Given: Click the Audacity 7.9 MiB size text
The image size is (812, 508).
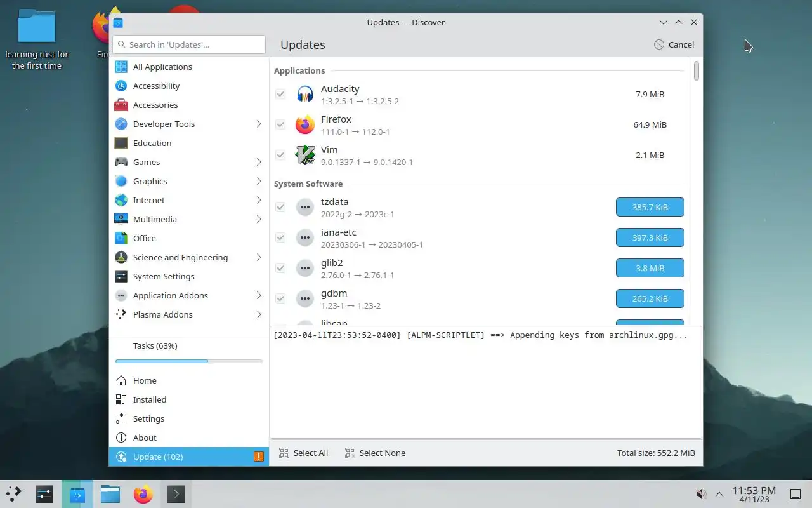Looking at the screenshot, I should pos(650,94).
